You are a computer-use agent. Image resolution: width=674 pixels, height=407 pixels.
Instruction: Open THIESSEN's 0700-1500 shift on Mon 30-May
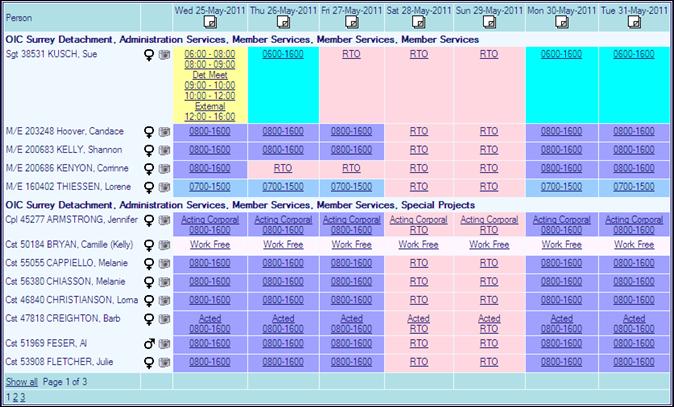562,187
